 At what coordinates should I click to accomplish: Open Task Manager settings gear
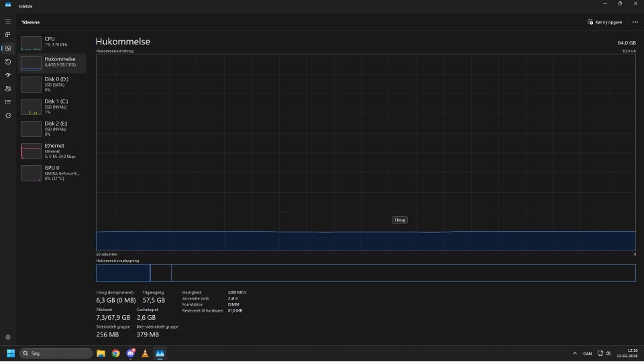coord(8,337)
